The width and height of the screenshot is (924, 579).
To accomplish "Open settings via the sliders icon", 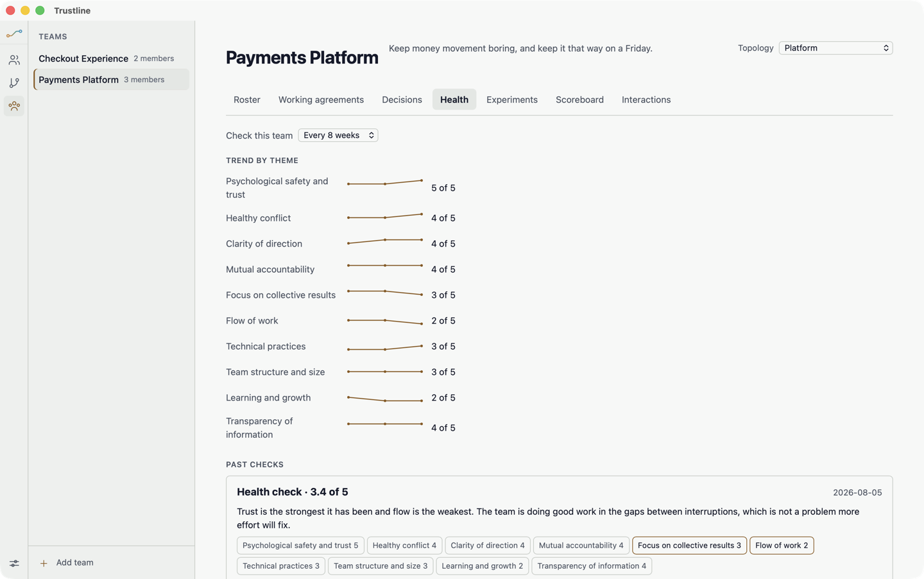I will (x=14, y=563).
